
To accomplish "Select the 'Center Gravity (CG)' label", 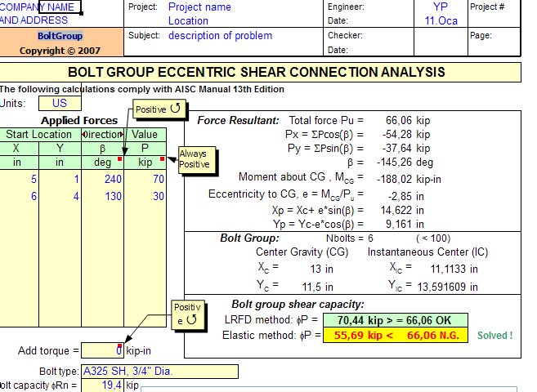I will tap(302, 252).
